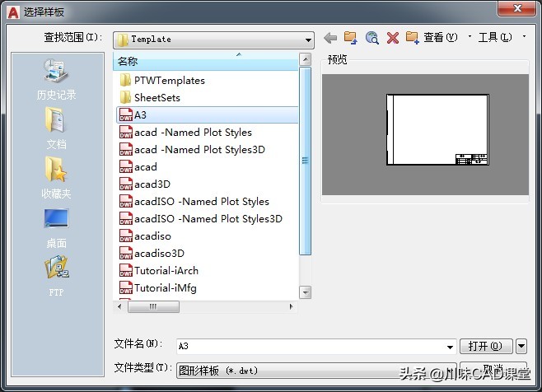Click the vertical scrollbar thumb
The height and width of the screenshot is (392, 542).
point(305,161)
